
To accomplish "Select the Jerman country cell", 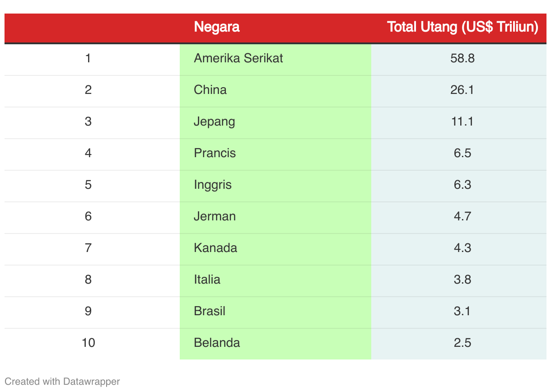I will (x=215, y=216).
